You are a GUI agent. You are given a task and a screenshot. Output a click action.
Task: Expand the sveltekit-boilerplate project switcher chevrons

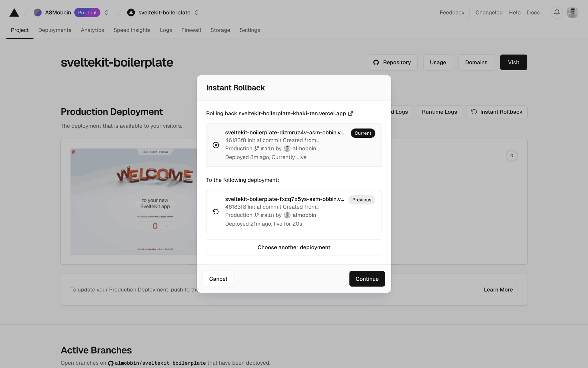tap(197, 13)
